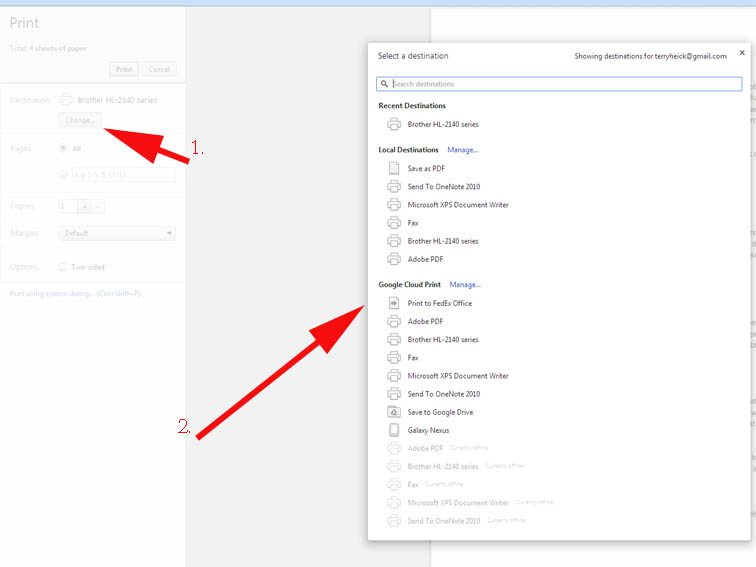Click Send To OneNote 2010 icon in Local Destinations
The height and width of the screenshot is (567, 756).
(x=394, y=186)
